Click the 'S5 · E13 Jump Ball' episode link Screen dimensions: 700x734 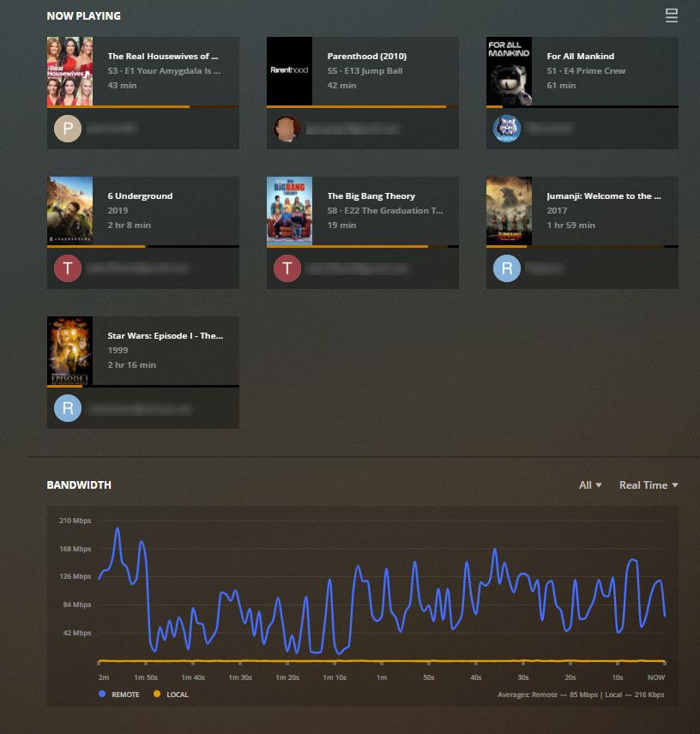(x=365, y=71)
